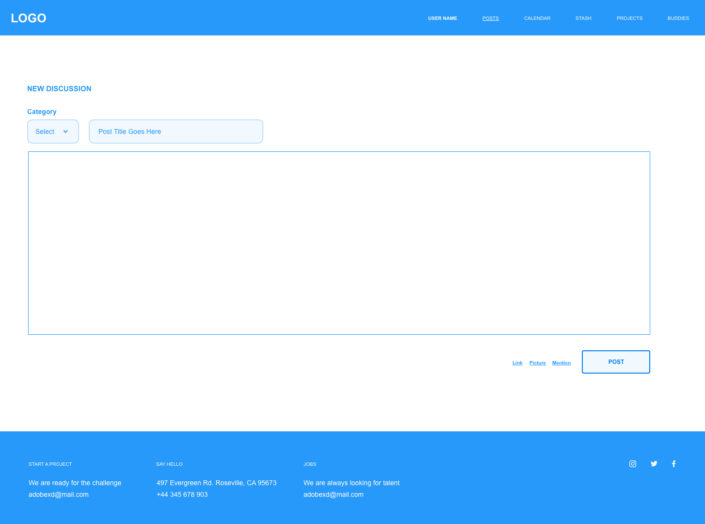Viewport: 705px width, 524px height.
Task: Click the +44 345 678 903 phone number
Action: click(182, 494)
